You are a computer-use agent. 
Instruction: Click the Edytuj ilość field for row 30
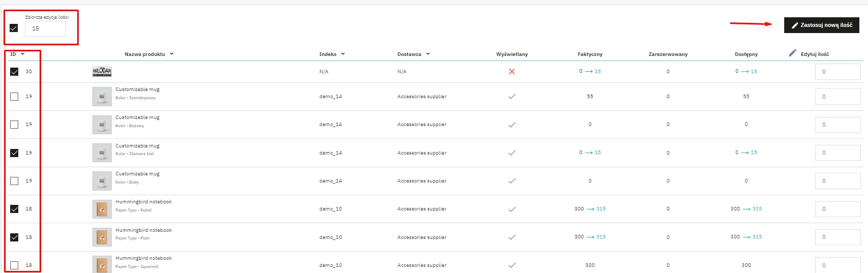point(837,72)
